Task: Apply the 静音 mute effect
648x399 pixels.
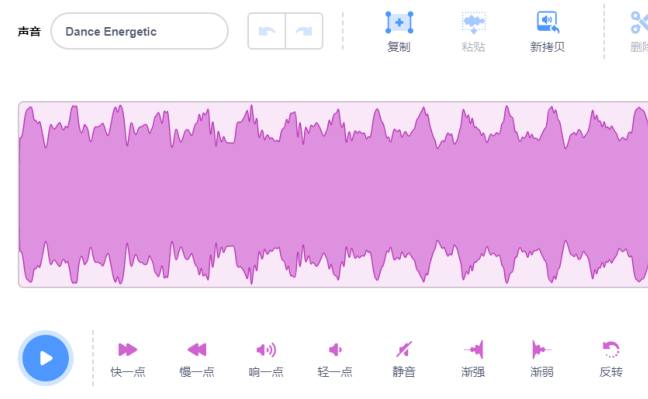Action: (x=404, y=349)
